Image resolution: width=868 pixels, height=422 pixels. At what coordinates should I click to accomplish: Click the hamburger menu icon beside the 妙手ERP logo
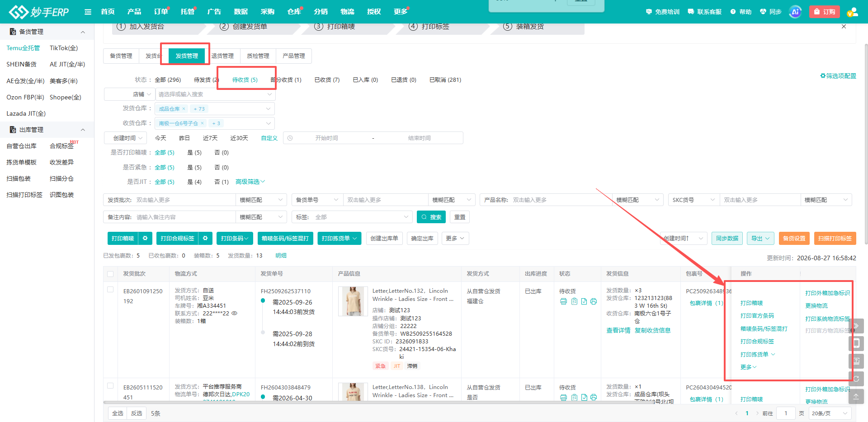coord(88,12)
